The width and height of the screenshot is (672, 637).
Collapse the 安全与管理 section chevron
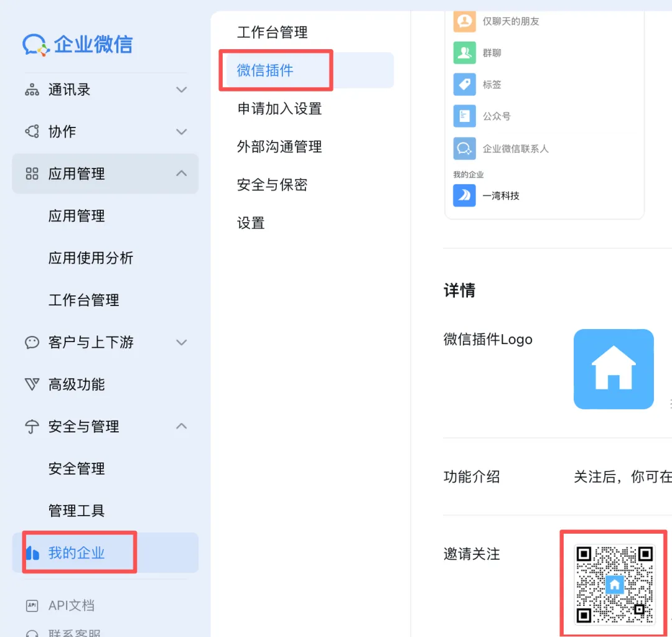182,426
